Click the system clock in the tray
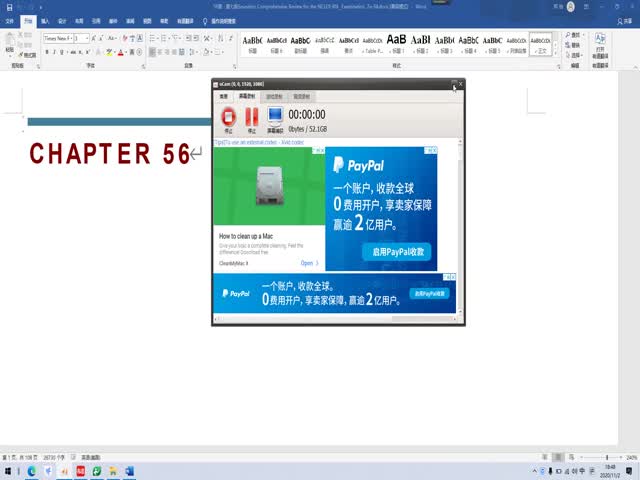This screenshot has height=480, width=640. [x=610, y=470]
